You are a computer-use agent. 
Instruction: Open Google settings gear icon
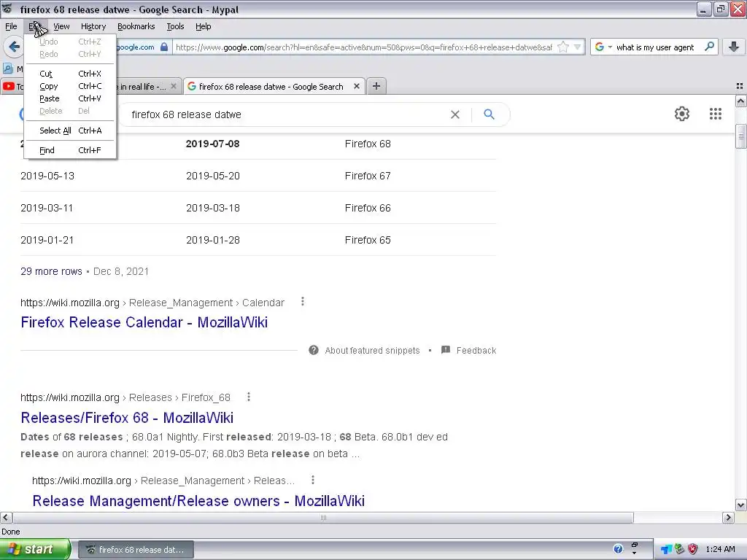[x=682, y=114]
